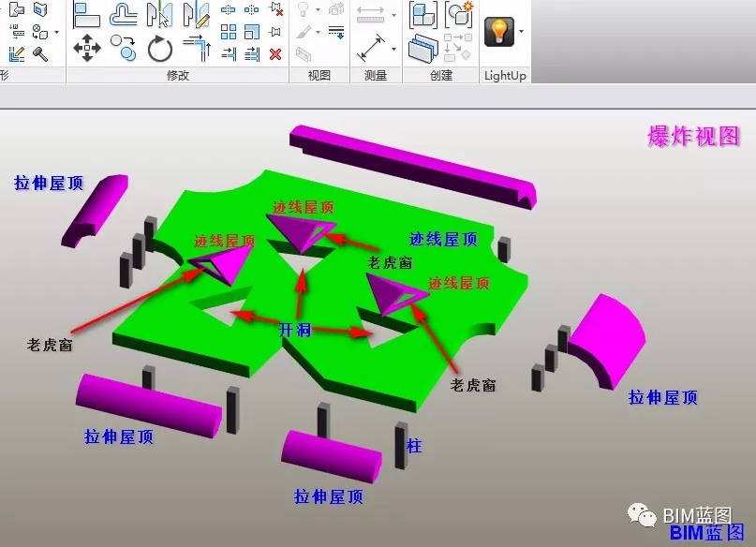Select the Wall Joins pencil icon
Viewport: 756px width, 547px height.
tap(17, 54)
